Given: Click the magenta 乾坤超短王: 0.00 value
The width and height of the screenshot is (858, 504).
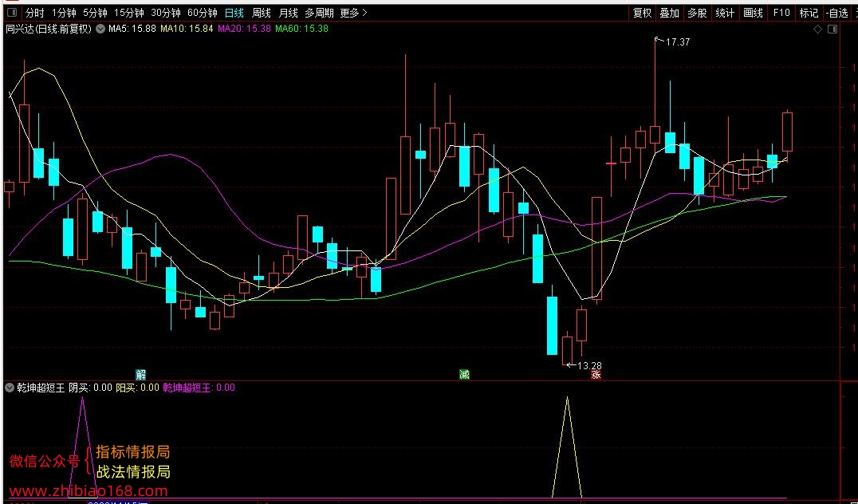Looking at the screenshot, I should pos(199,388).
